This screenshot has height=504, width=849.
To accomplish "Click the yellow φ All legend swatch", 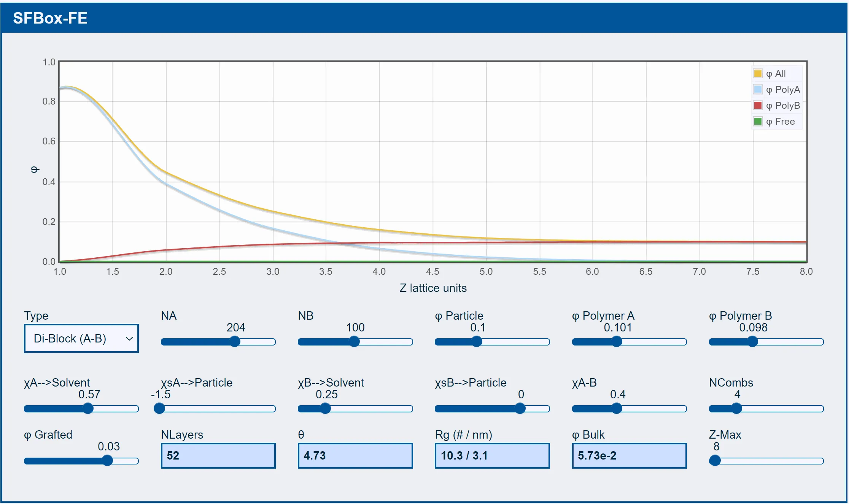I will (757, 73).
